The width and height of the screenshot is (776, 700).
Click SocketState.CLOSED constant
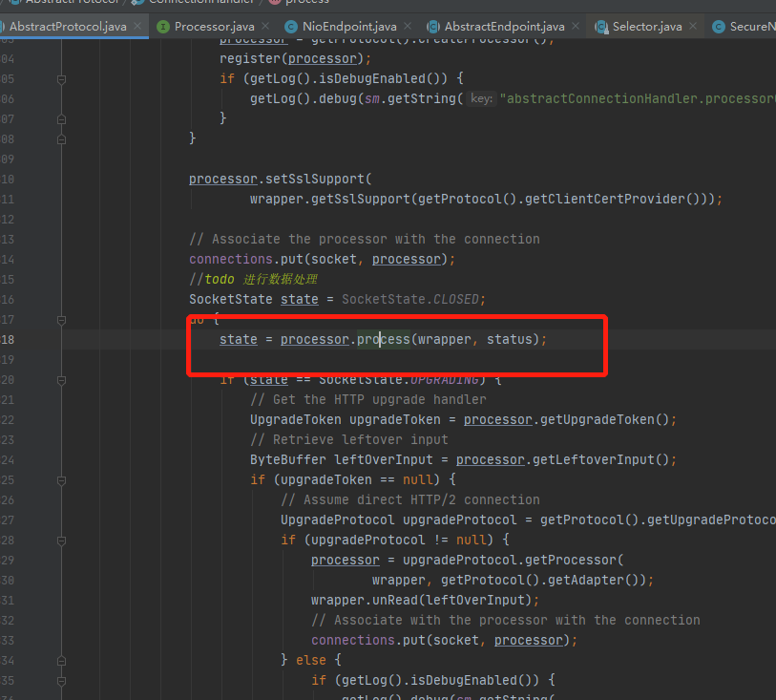[410, 299]
